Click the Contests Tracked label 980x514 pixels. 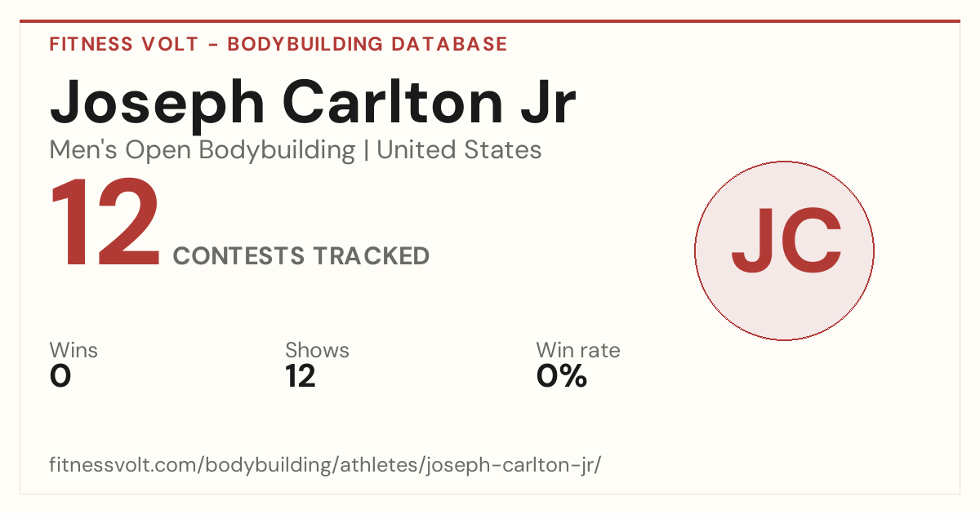tap(301, 256)
